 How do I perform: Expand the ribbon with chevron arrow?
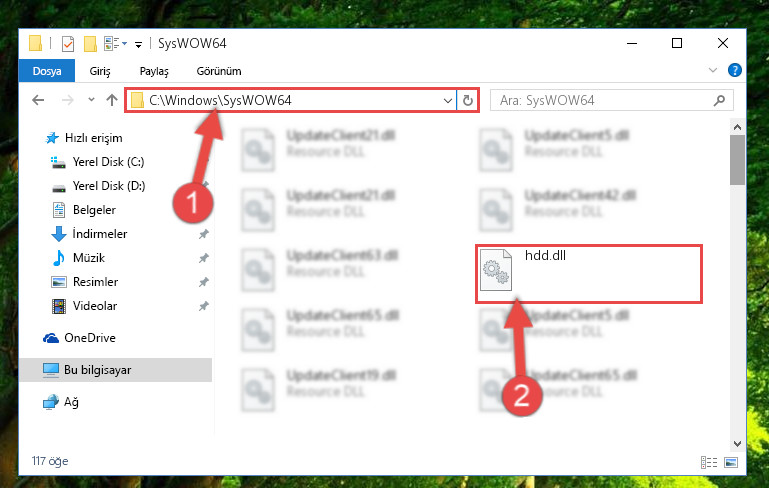[713, 70]
